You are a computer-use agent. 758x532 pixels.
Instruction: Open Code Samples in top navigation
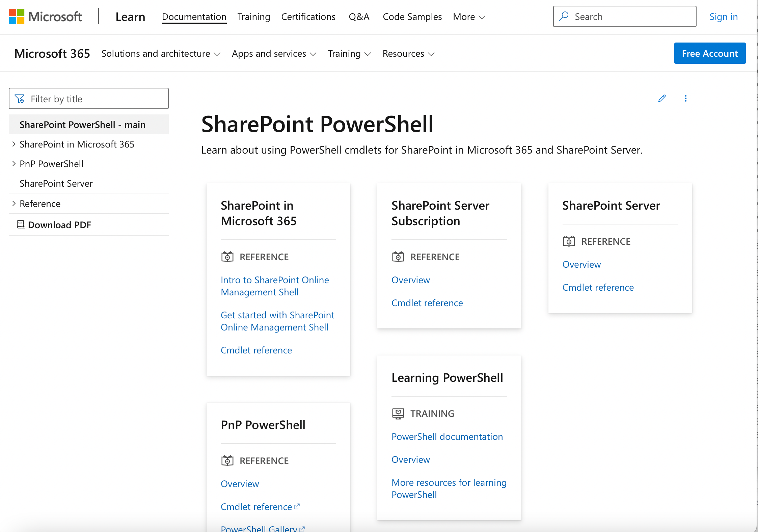pyautogui.click(x=412, y=17)
